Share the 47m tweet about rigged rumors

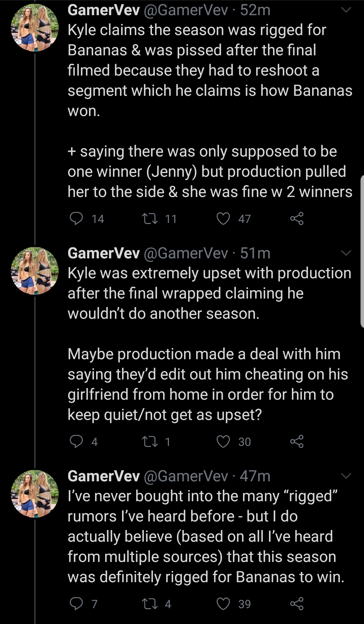297,604
